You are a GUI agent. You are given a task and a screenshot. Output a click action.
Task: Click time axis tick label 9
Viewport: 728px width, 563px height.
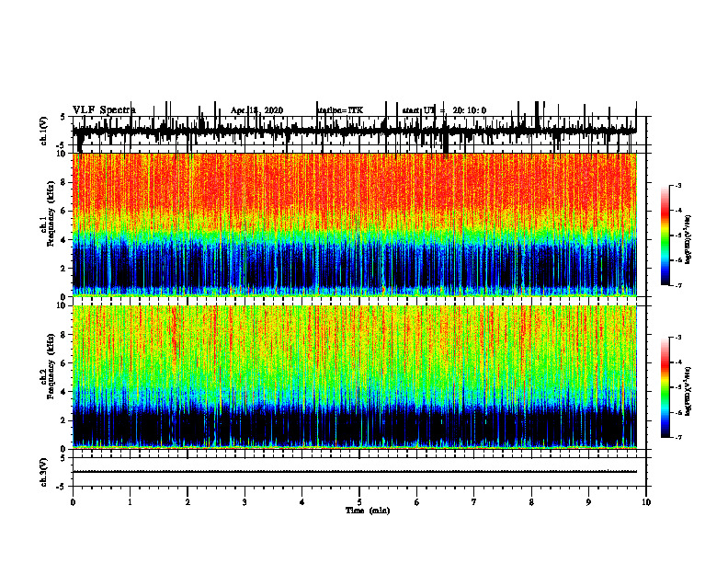click(588, 502)
